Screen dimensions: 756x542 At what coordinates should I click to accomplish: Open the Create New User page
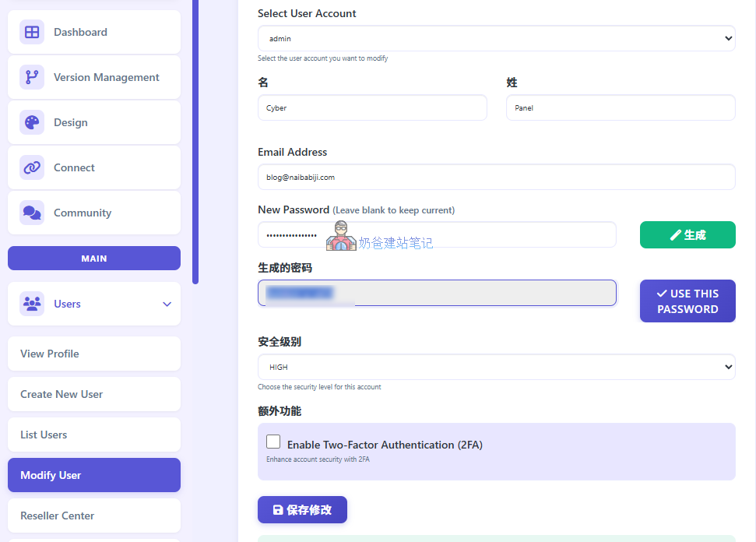point(93,394)
